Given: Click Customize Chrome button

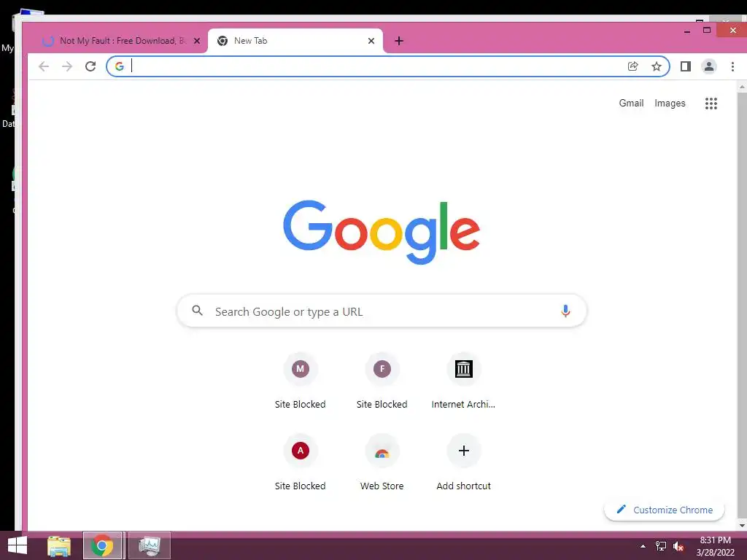Looking at the screenshot, I should [x=664, y=510].
